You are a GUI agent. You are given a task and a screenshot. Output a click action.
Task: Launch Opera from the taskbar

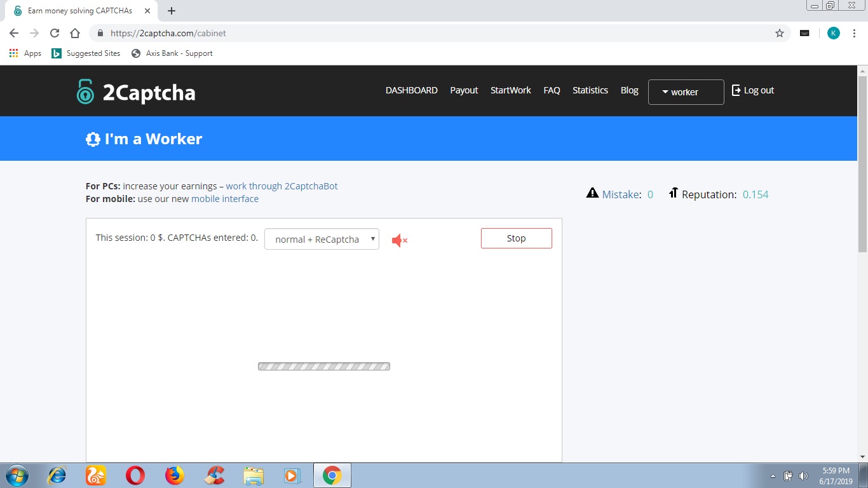(x=135, y=475)
